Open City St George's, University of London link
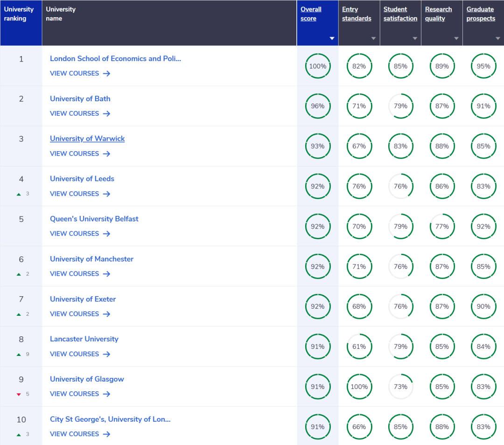Viewport: 504px width, 445px height. (x=110, y=419)
